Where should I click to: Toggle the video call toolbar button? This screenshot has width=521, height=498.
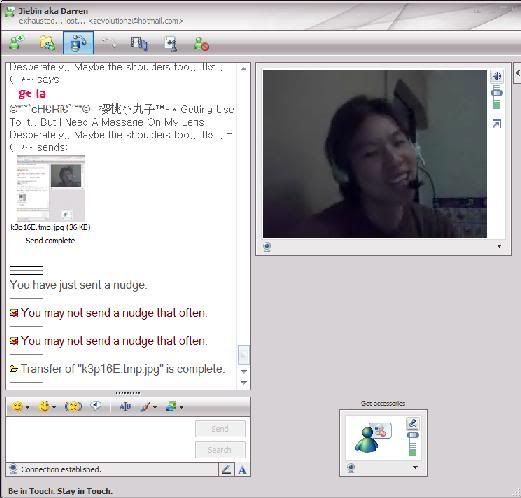[78, 42]
